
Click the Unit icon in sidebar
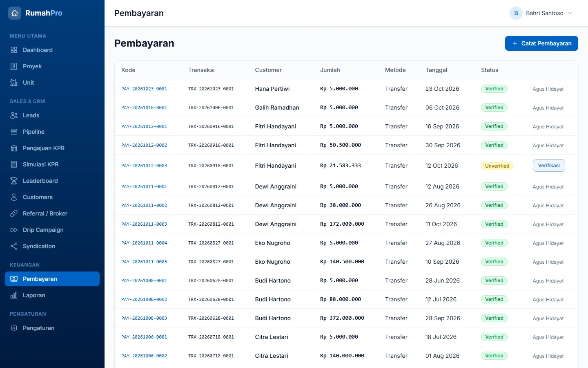click(x=14, y=83)
